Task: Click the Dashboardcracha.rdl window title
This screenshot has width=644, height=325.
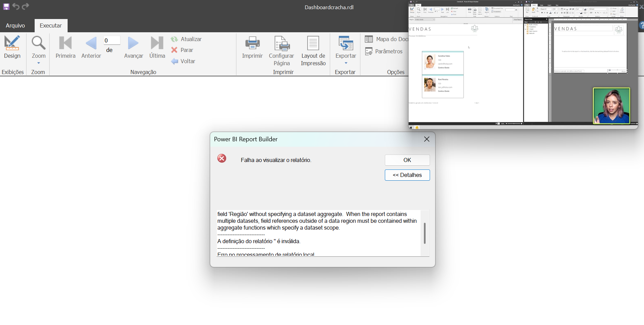Action: coord(329,7)
